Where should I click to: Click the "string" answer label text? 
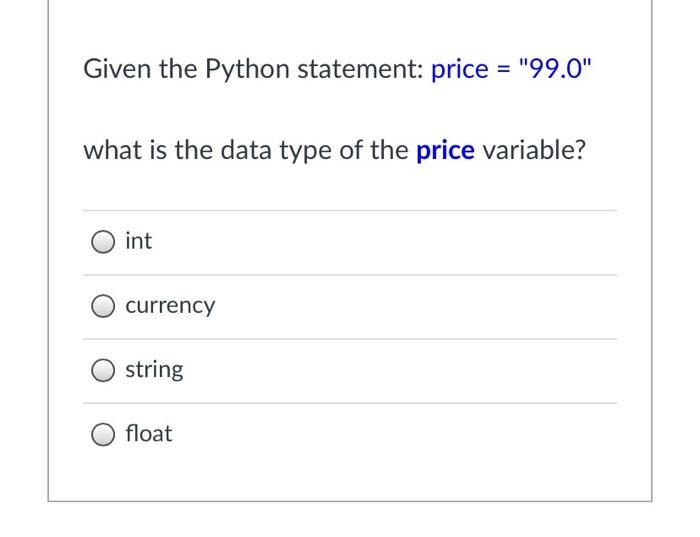point(154,370)
